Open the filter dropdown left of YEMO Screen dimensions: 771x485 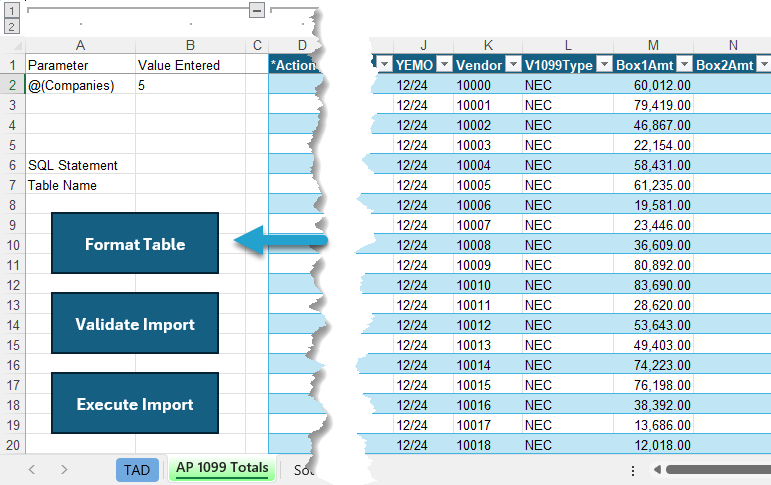coord(385,64)
